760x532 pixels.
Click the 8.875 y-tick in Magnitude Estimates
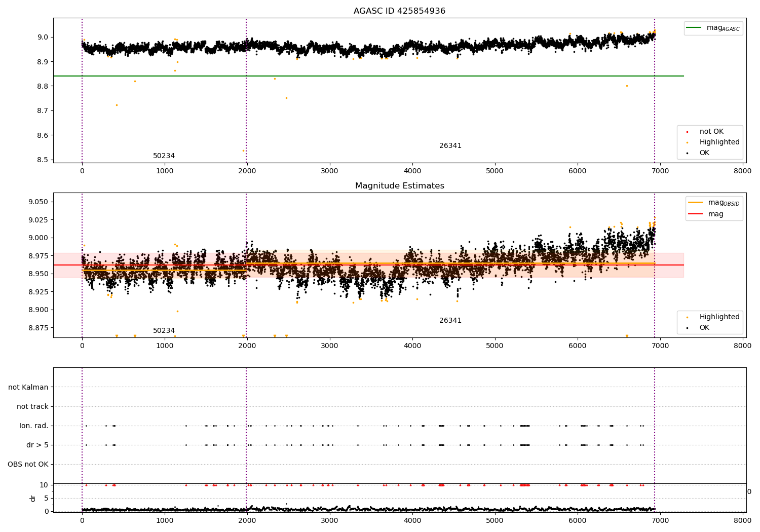tap(38, 328)
